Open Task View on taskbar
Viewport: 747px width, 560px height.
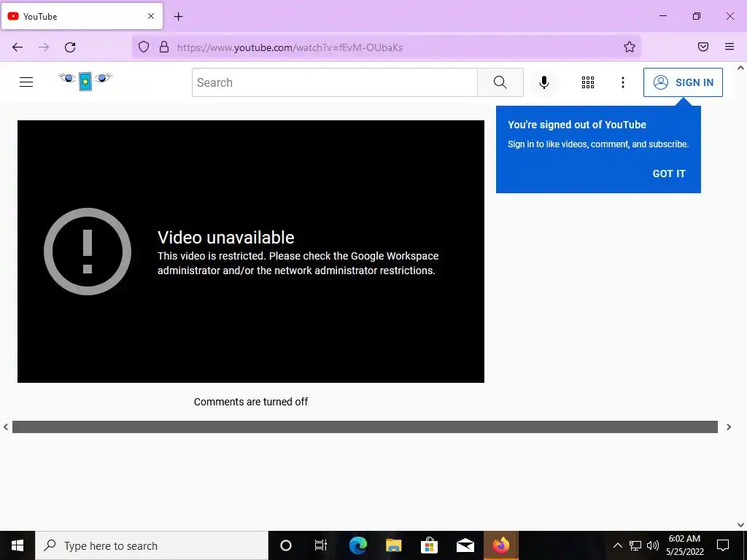[x=321, y=545]
